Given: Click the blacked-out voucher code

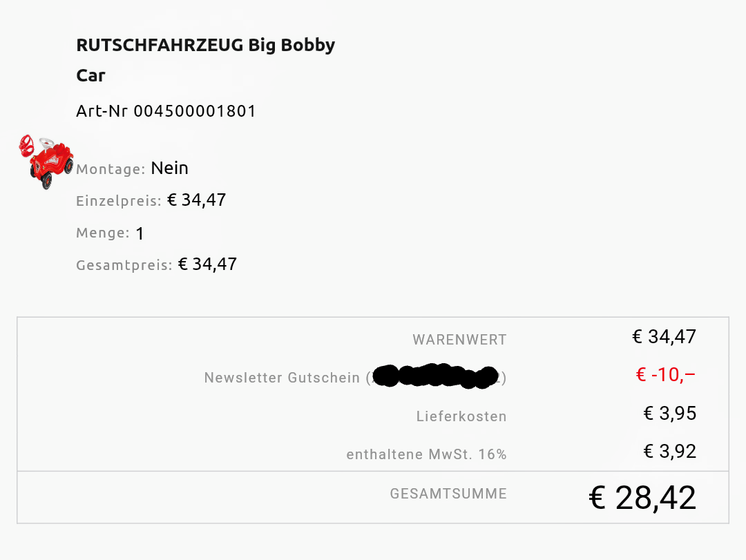Looking at the screenshot, I should 435,376.
